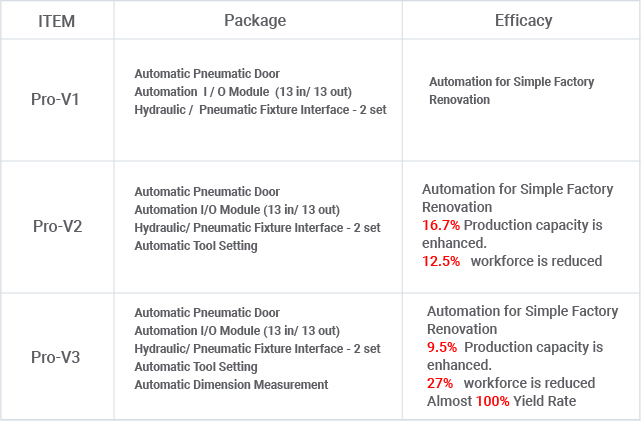Click the Efficacy column header

click(523, 20)
